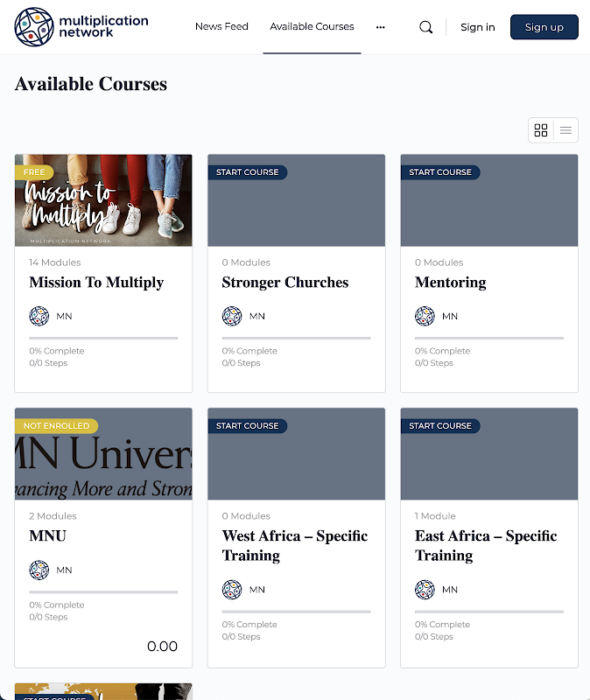Open the MN University course thumbnail

[x=103, y=454]
